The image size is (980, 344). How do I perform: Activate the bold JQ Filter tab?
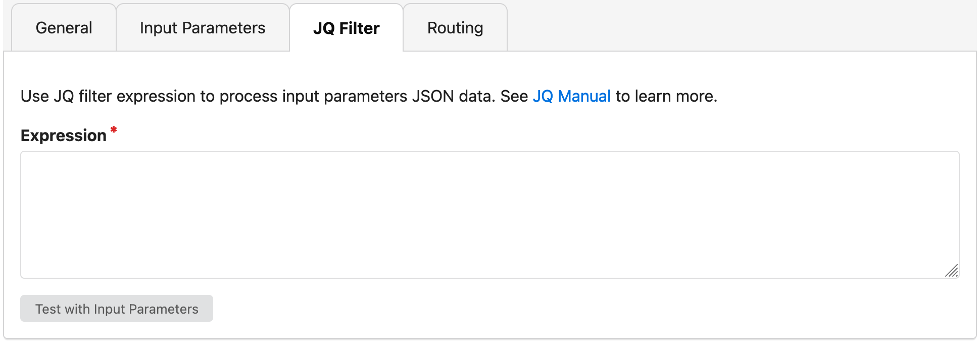346,28
